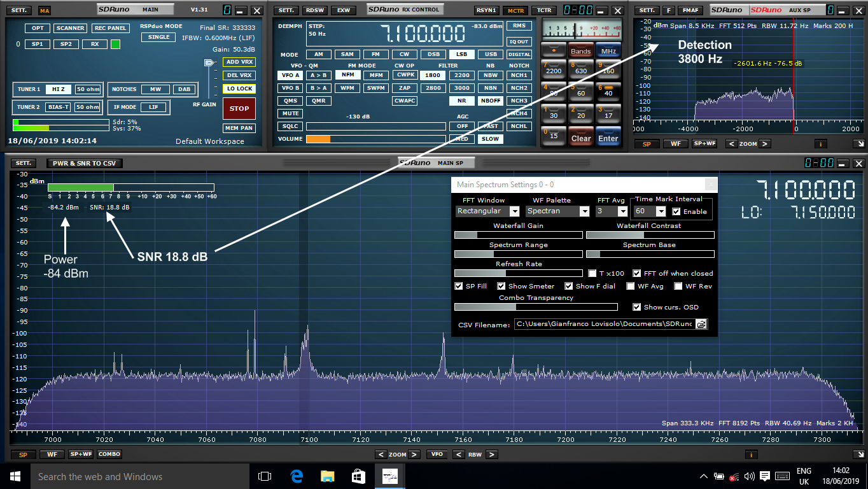Increase RBW with right arrow

click(491, 455)
